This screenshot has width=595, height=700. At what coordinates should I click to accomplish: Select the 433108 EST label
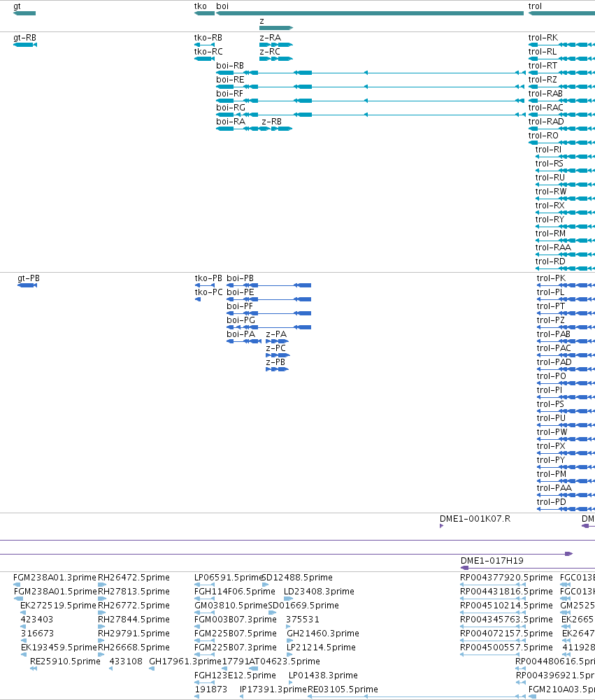click(126, 662)
